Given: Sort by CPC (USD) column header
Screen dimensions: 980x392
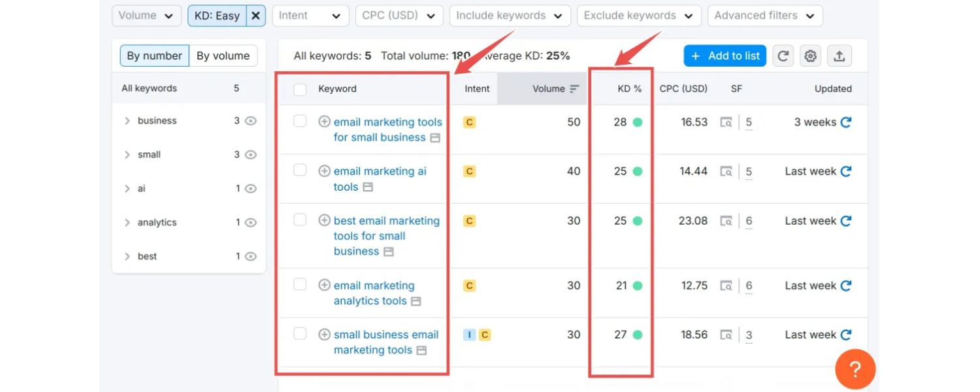Looking at the screenshot, I should click(683, 89).
